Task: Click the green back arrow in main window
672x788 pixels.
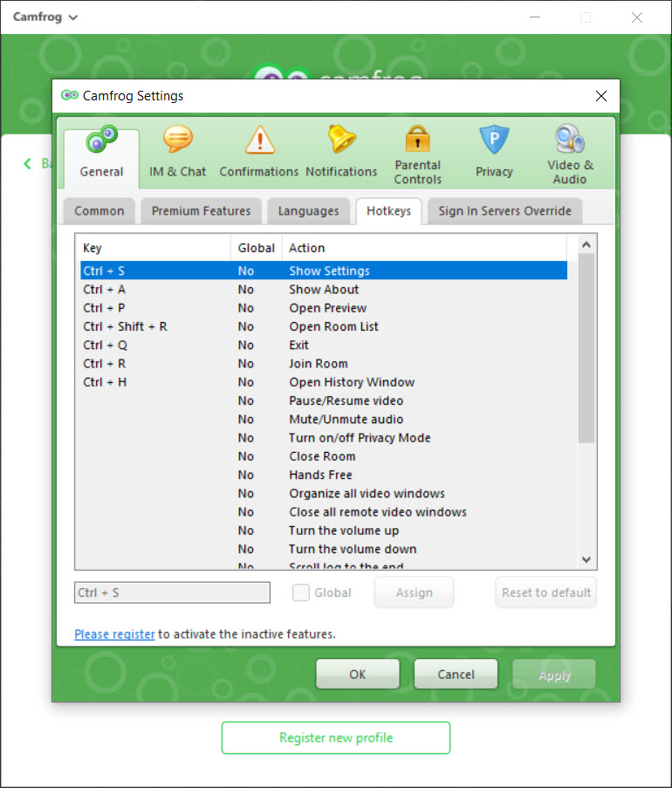Action: (x=28, y=163)
